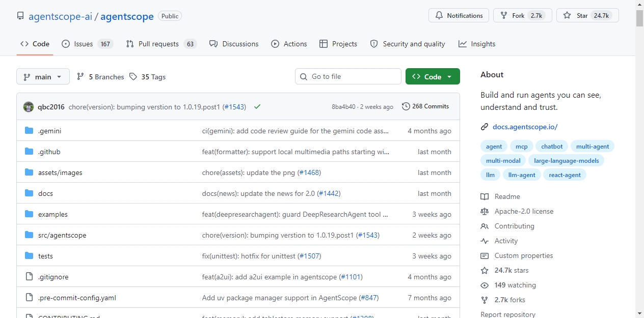644x318 pixels.
Task: Open the Projects tab
Action: pos(338,44)
